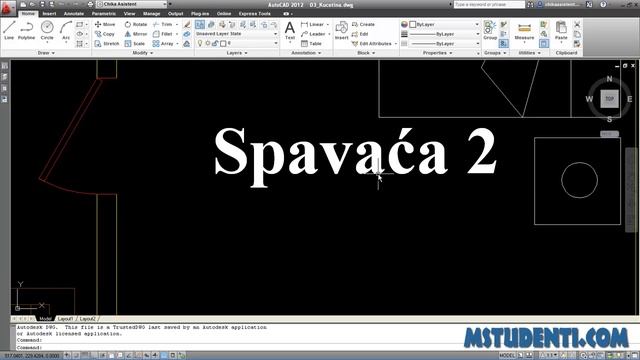Select the Arc tool
The width and height of the screenshot is (640, 360).
(66, 31)
